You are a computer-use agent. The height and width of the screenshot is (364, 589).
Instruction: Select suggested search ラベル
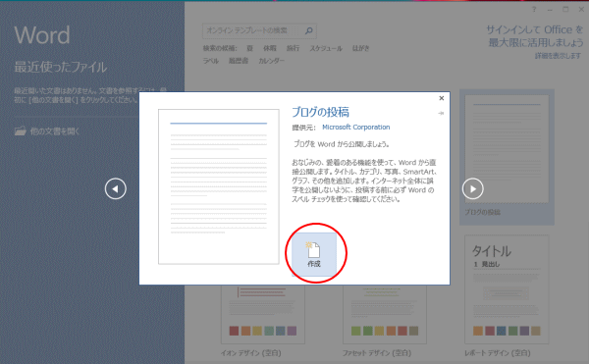pos(210,61)
